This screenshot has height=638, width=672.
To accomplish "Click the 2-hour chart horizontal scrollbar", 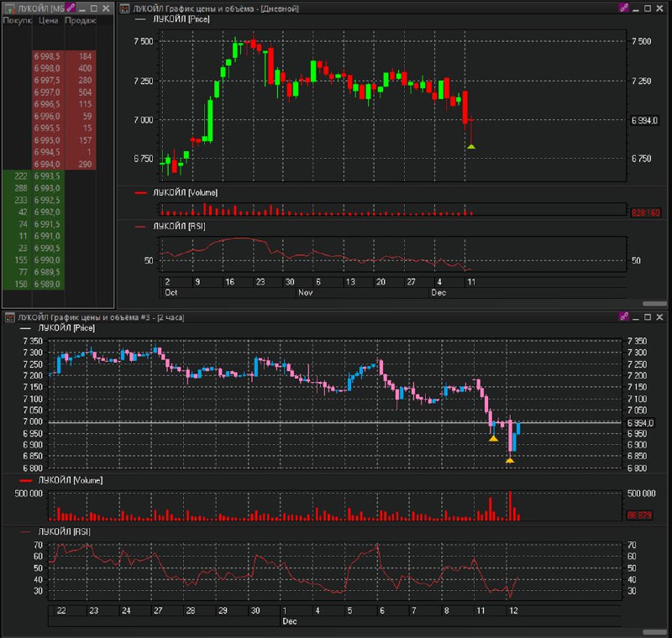I will [x=654, y=632].
